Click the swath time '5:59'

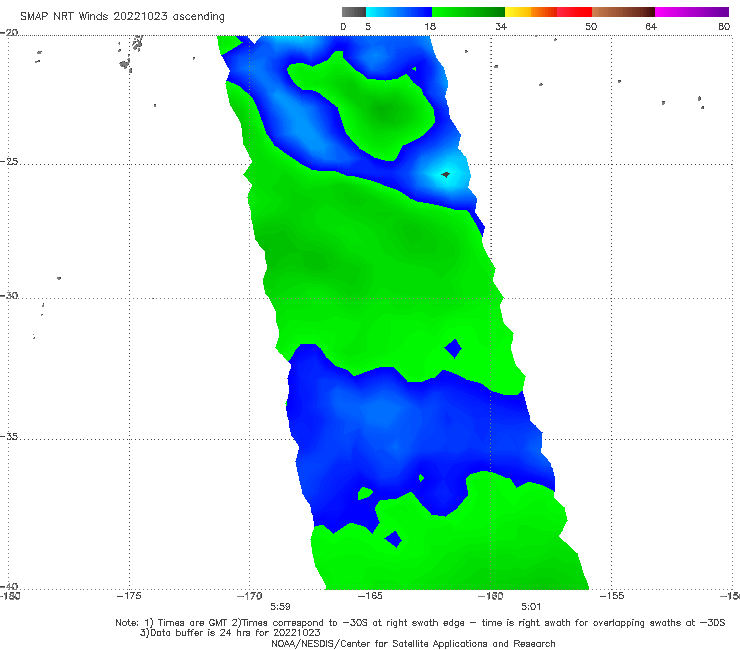click(x=280, y=607)
